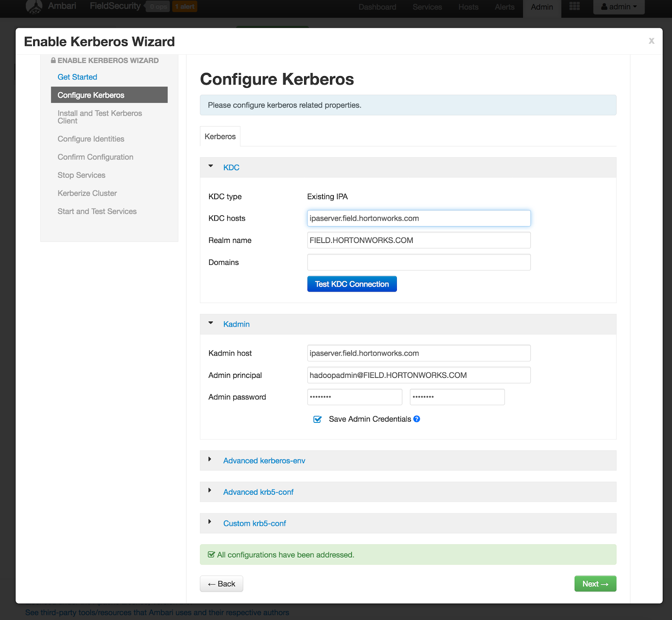672x620 pixels.
Task: Click the 1 alert badge
Action: pyautogui.click(x=184, y=6)
